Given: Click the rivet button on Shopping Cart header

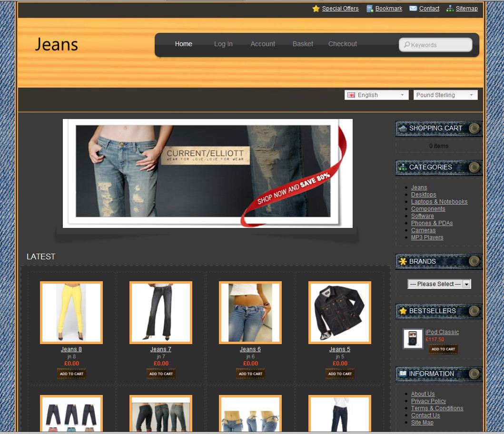Looking at the screenshot, I should coord(474,128).
